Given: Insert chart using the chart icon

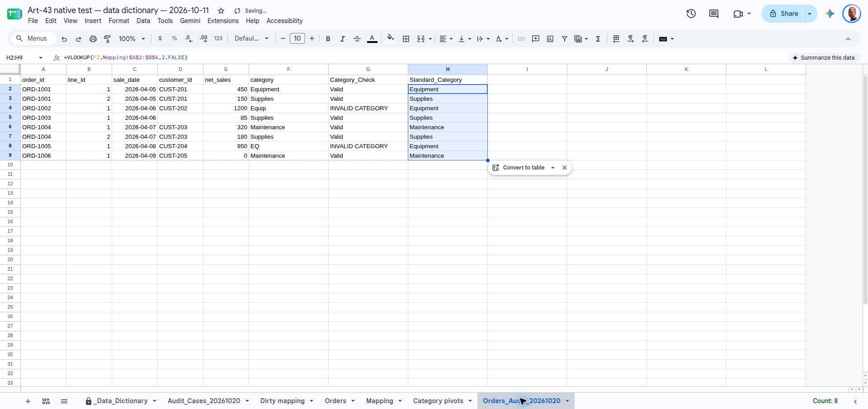Looking at the screenshot, I should [550, 39].
